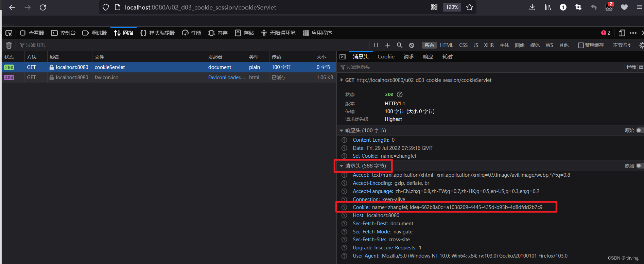Collapse the details pane toggle icon
Screen dimensions: 644x264
[343, 57]
